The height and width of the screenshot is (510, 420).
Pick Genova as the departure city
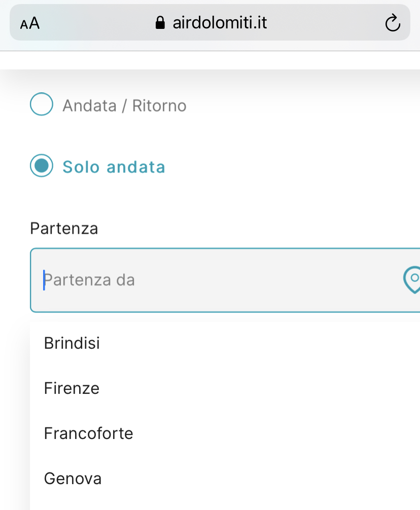[x=73, y=478]
